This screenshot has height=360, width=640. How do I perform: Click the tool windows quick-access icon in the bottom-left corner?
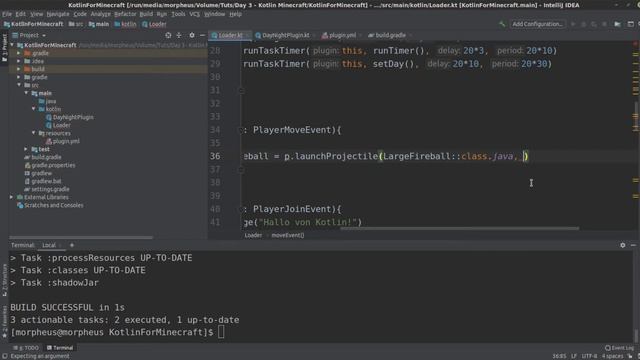click(x=4, y=356)
